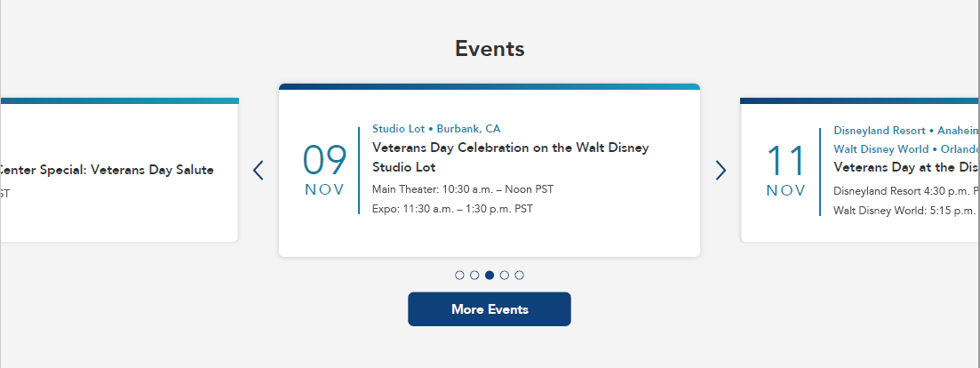Click the Events section heading

[490, 48]
